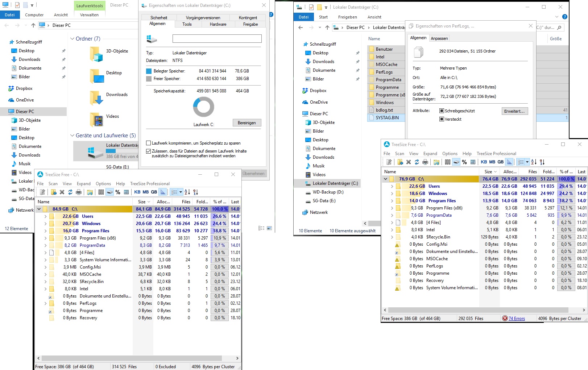Viewport: 588px width, 370px height.
Task: Open folder in Explorer icon, 76,9 GB TreeSize window
Action: point(436,162)
